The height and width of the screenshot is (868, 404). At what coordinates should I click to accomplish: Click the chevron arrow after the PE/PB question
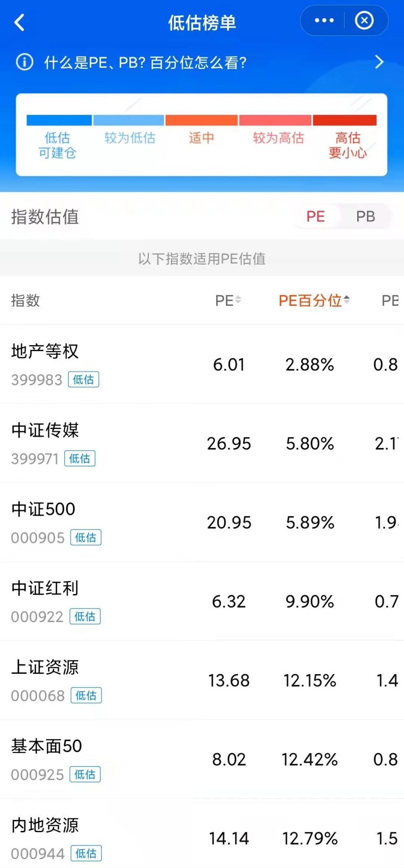click(379, 62)
